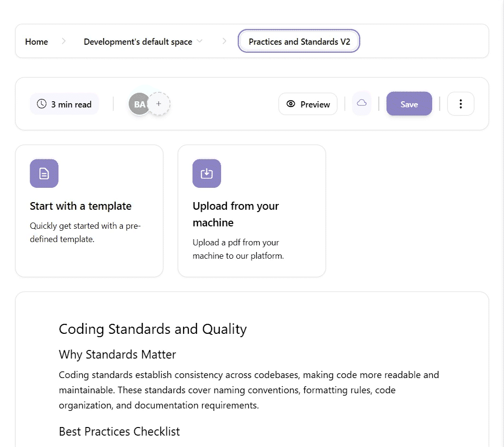Add a collaborator with the plus icon

[159, 104]
